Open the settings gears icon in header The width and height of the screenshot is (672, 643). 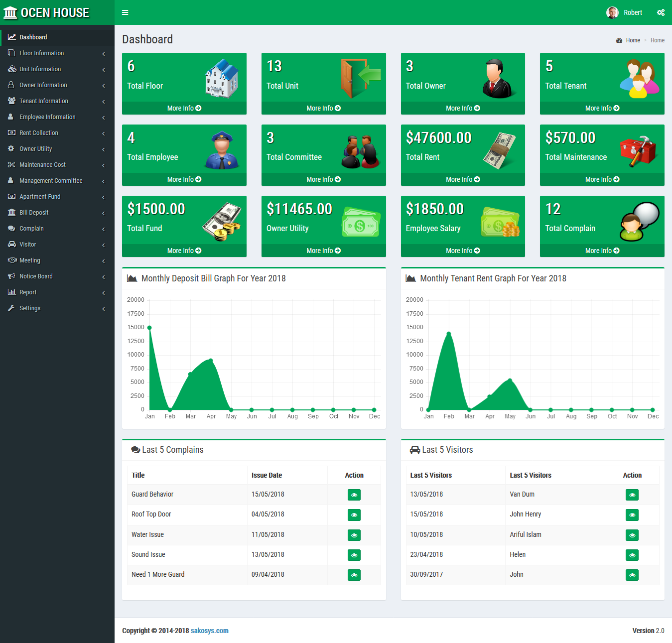click(x=661, y=12)
